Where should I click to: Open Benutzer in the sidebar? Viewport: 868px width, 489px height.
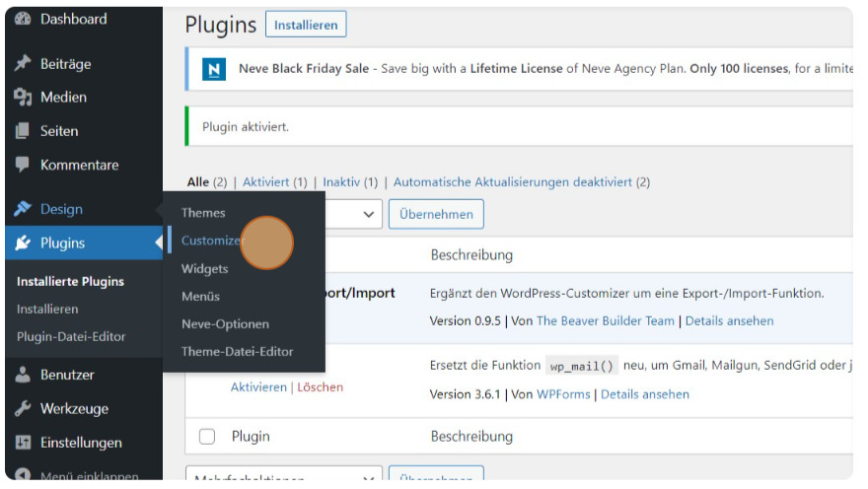tap(67, 375)
